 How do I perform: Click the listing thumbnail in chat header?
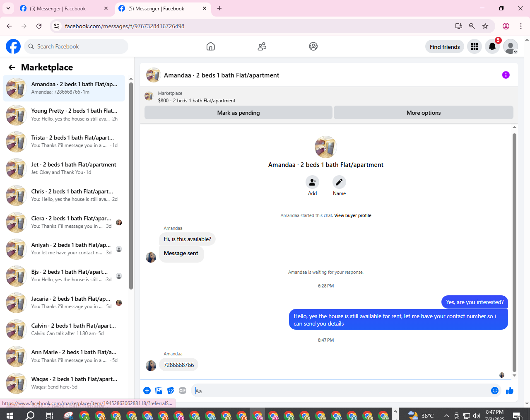point(153,75)
